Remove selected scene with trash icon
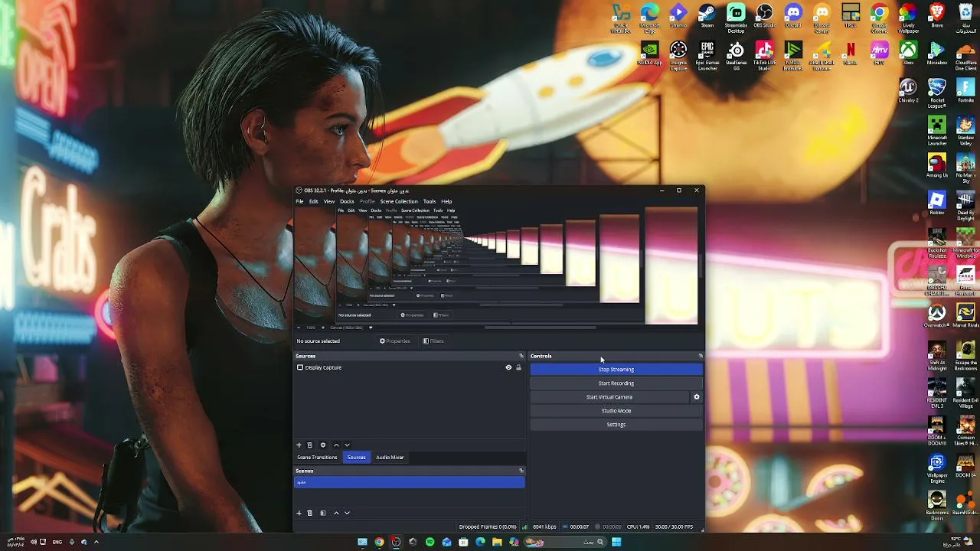The width and height of the screenshot is (980, 551). click(x=309, y=514)
